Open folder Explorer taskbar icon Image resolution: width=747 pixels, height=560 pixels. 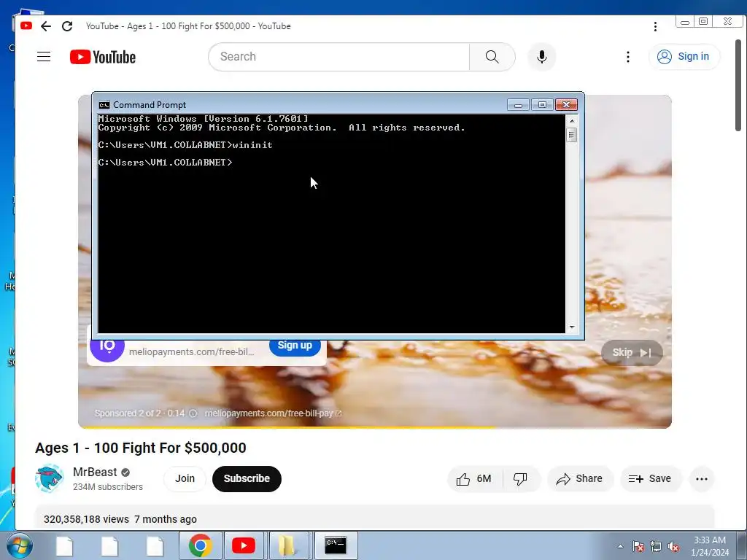pyautogui.click(x=287, y=545)
